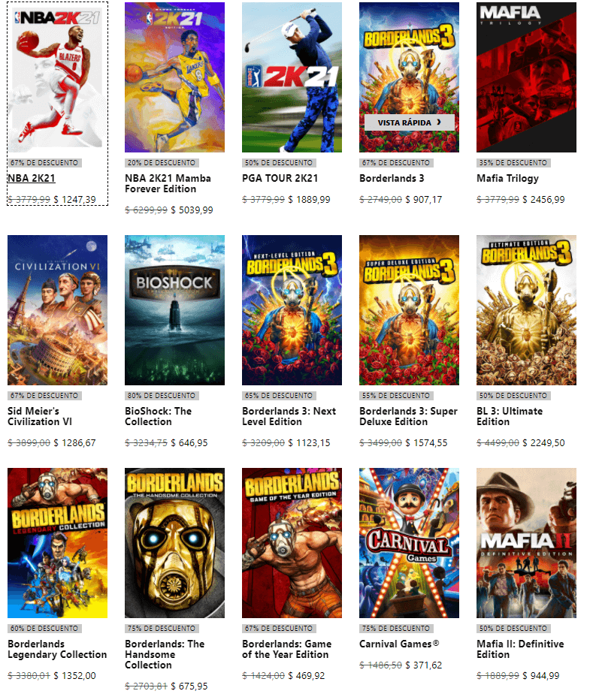Select the BioShock: The Collection title

point(158,416)
